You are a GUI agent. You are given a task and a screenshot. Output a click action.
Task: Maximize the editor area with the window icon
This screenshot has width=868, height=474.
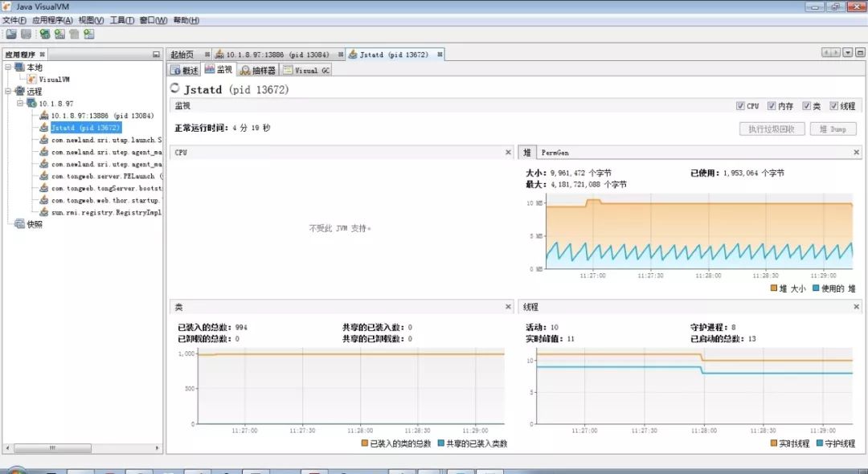860,52
